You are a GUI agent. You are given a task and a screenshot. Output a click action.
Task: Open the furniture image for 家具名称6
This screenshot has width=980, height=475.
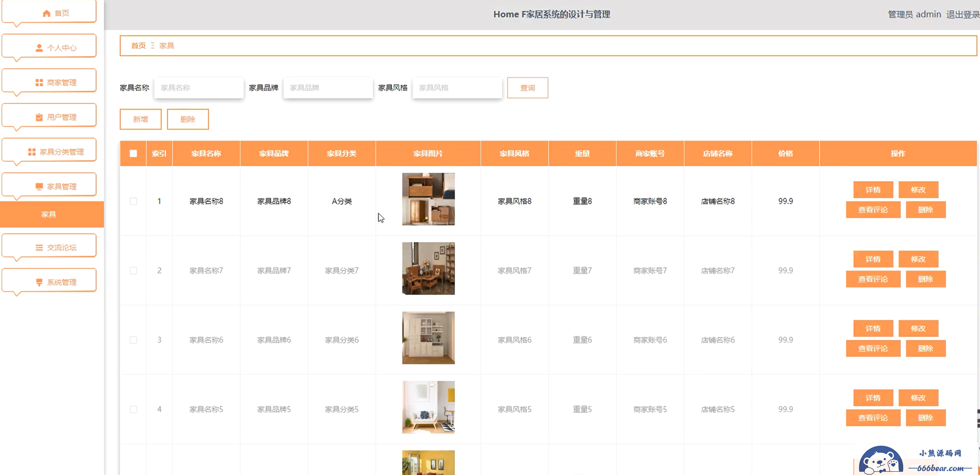pyautogui.click(x=428, y=338)
